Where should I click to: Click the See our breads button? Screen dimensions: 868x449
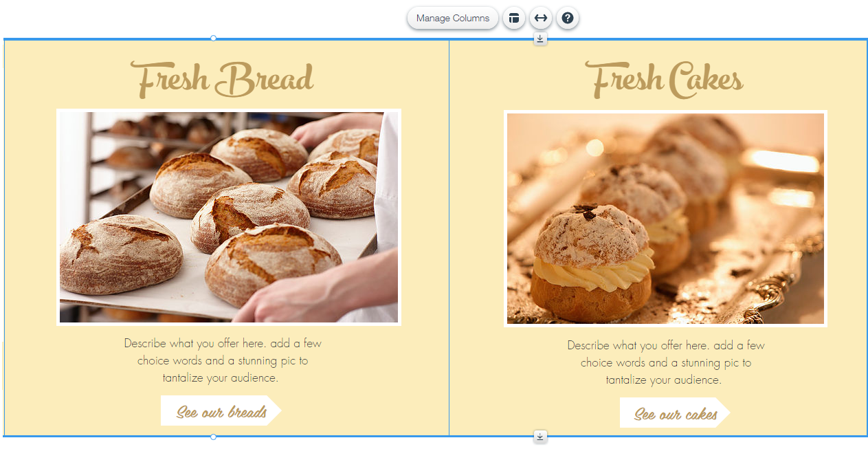point(221,411)
